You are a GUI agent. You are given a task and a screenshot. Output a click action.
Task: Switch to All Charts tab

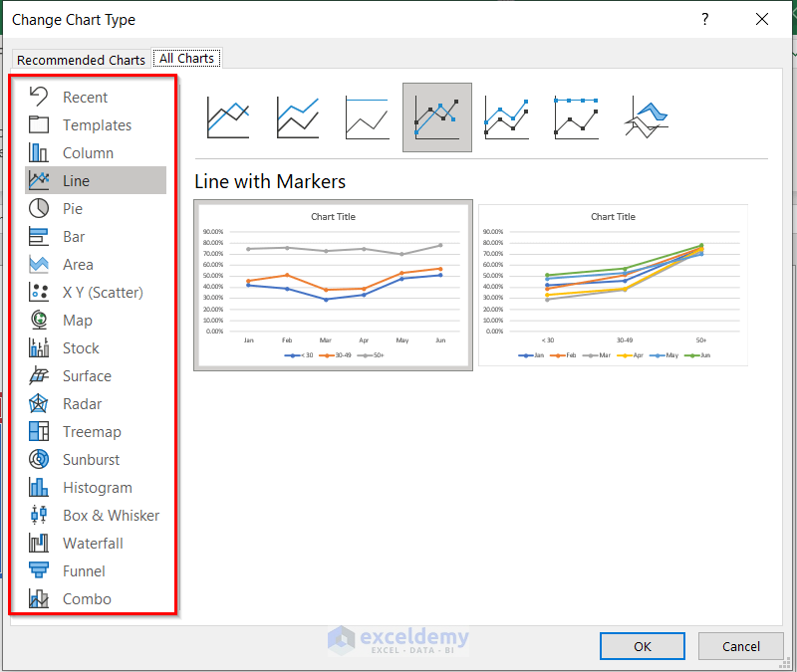(186, 59)
